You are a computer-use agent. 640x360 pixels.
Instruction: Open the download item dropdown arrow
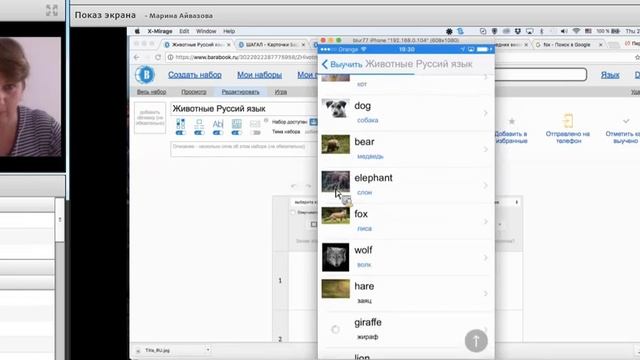point(208,350)
